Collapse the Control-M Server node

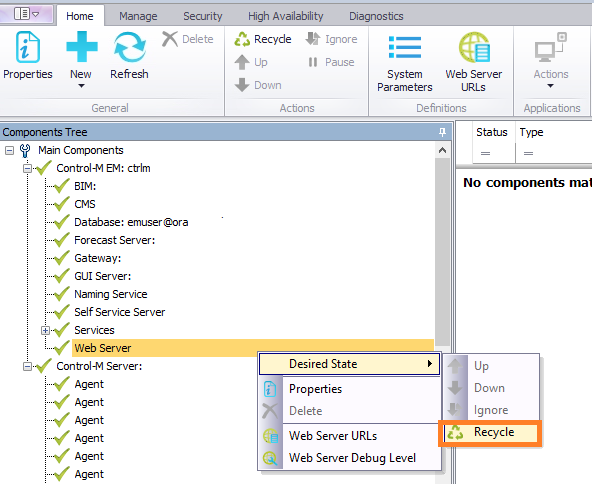(x=27, y=367)
